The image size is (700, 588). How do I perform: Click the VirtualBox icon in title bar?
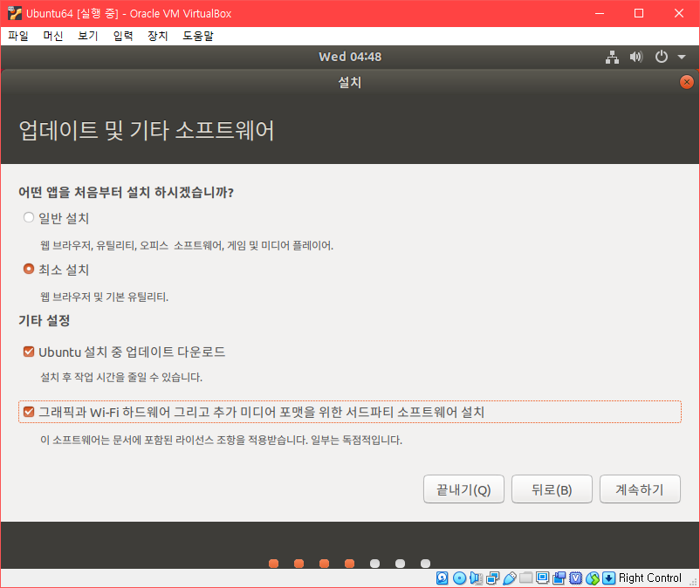14,13
